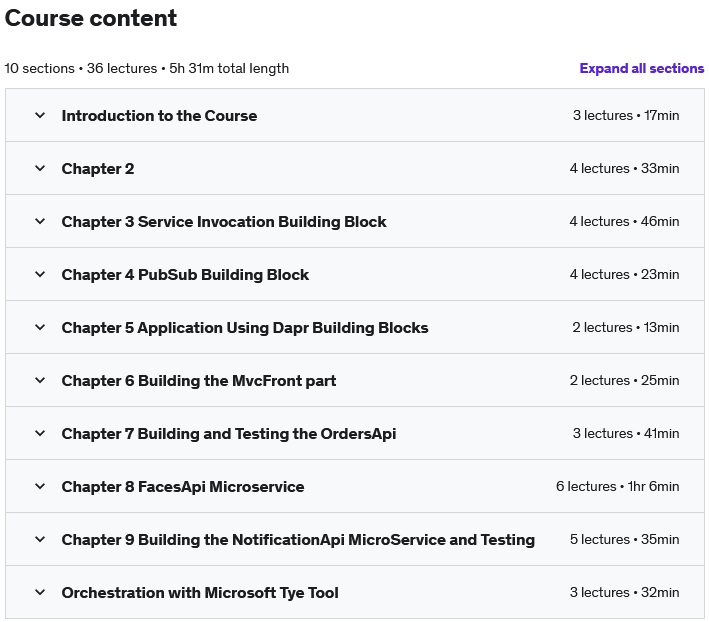Viewport: 709px width, 622px height.
Task: Click chevron next to Chapter 2
Action: coord(40,168)
